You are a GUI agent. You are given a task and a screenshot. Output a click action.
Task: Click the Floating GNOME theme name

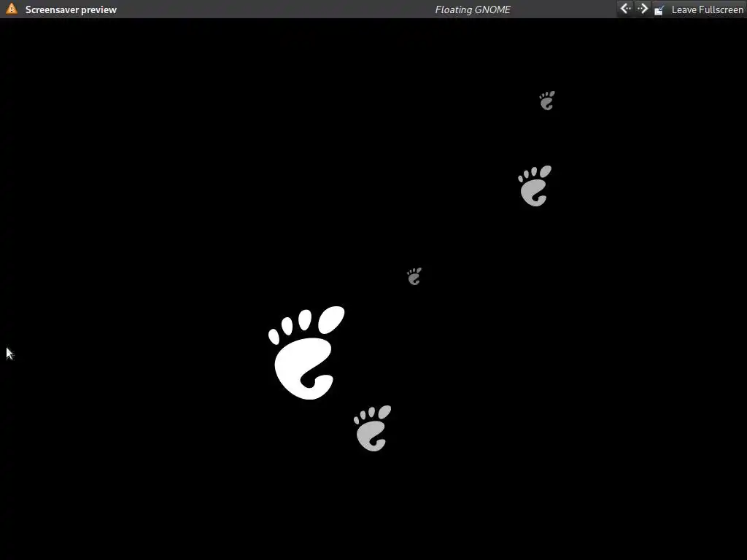click(x=473, y=9)
